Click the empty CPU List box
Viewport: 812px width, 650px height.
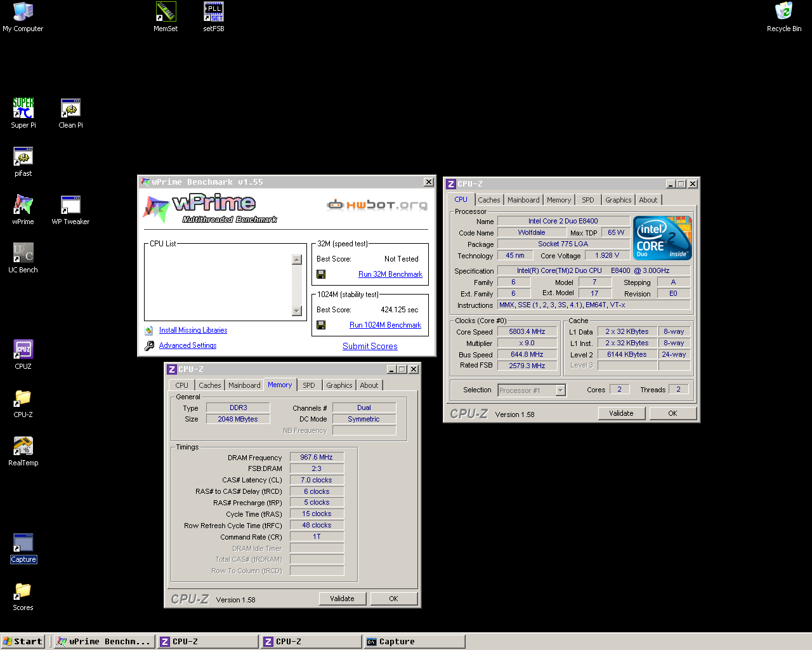[x=218, y=284]
